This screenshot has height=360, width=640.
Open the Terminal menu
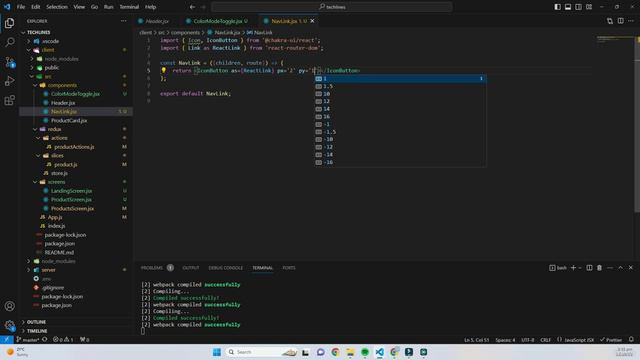[129, 7]
